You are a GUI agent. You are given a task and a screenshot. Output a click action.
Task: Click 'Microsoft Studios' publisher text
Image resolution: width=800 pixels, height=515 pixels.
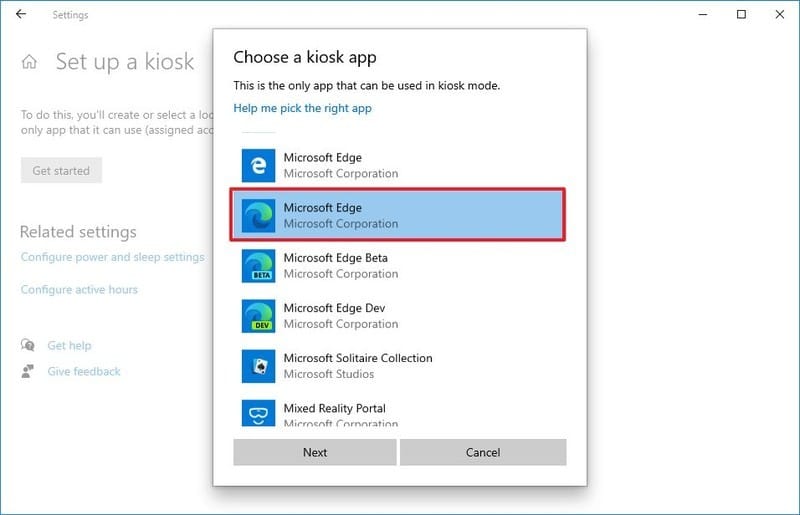pos(329,374)
